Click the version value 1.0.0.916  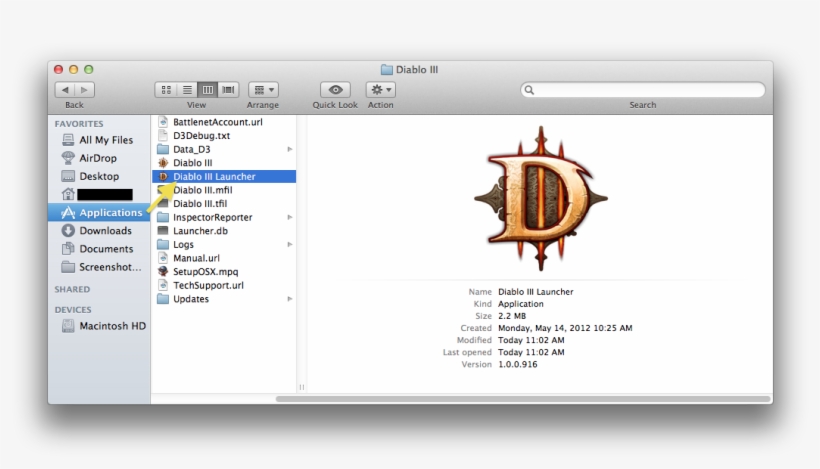tap(517, 364)
